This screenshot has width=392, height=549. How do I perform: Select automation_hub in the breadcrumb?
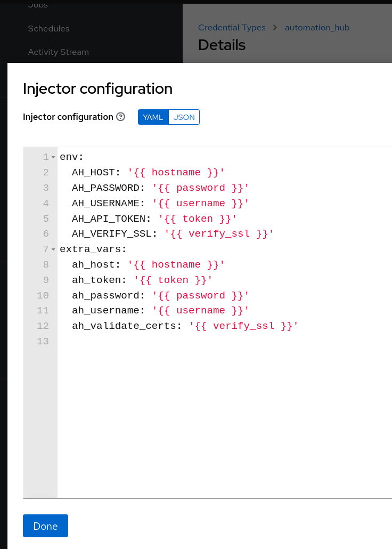coord(317,27)
